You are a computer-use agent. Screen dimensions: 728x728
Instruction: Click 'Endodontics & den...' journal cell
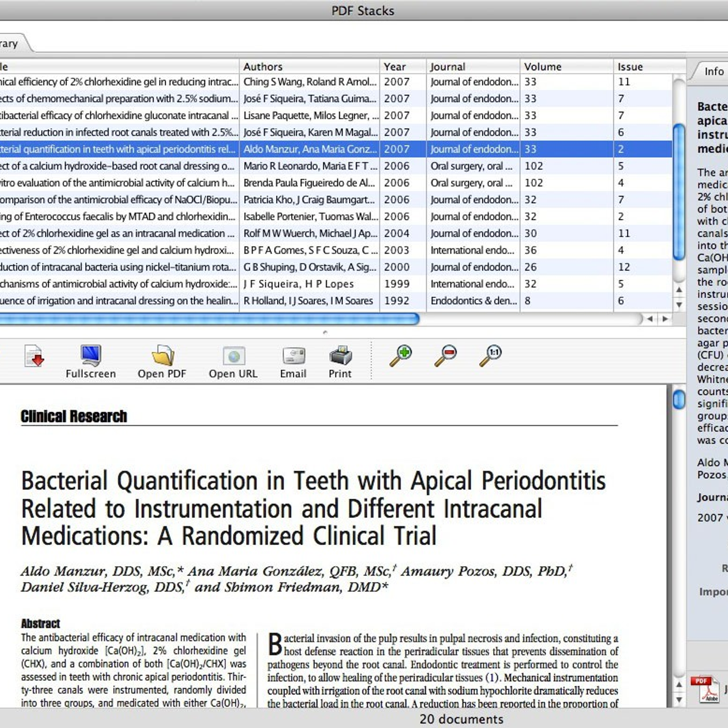click(474, 301)
